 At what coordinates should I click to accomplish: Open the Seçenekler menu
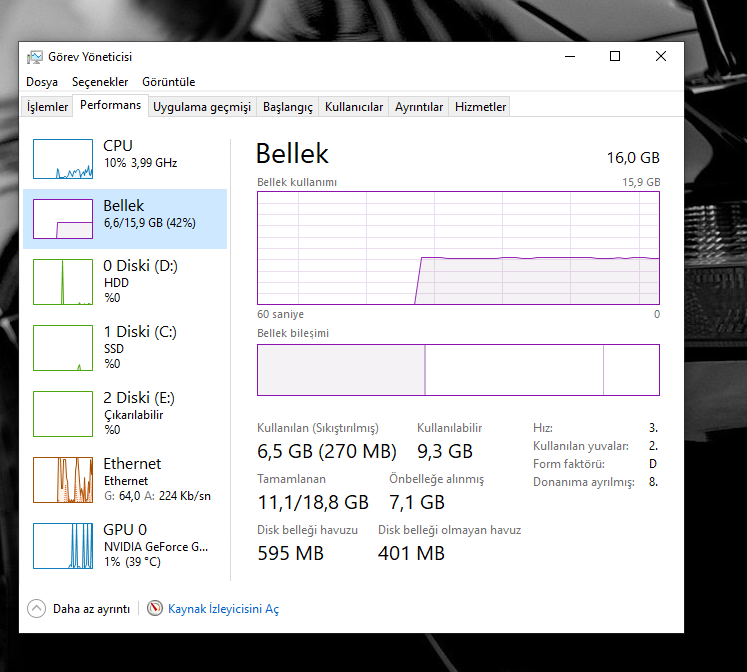[100, 82]
